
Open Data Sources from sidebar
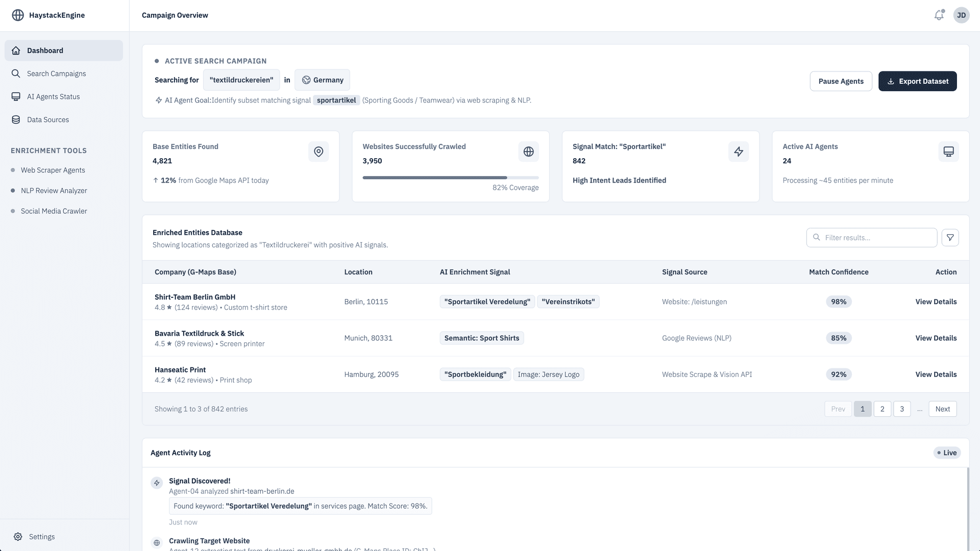pyautogui.click(x=48, y=119)
